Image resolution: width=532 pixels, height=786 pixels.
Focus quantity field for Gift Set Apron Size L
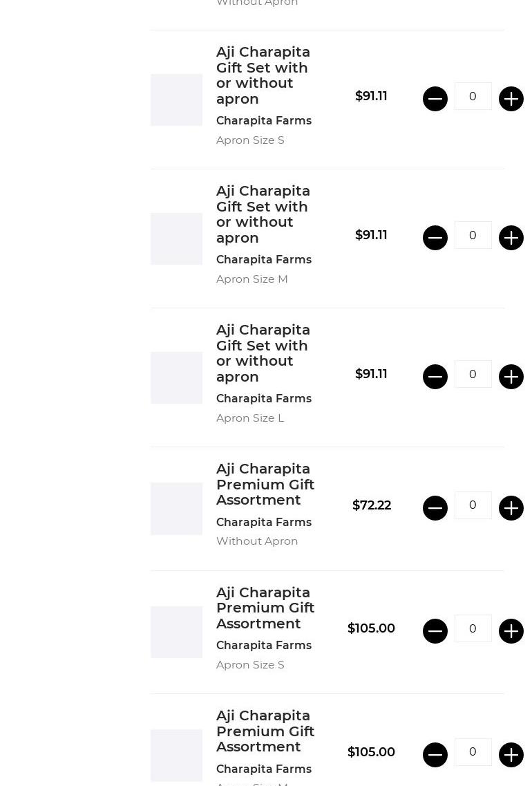coord(473,374)
